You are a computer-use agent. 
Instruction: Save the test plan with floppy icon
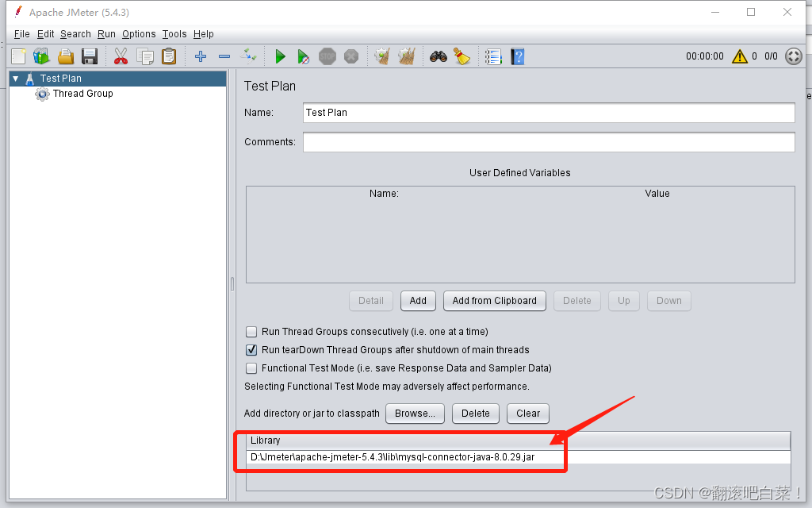(90, 56)
